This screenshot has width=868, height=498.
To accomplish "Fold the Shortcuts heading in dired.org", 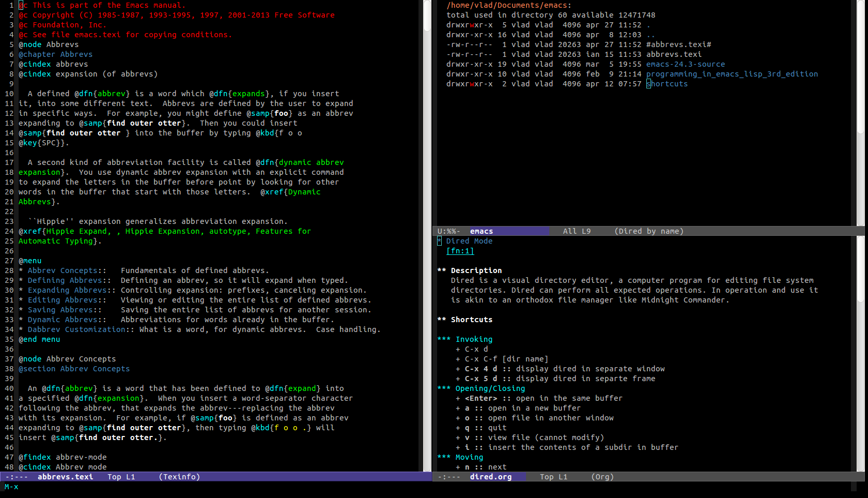I will [x=465, y=320].
